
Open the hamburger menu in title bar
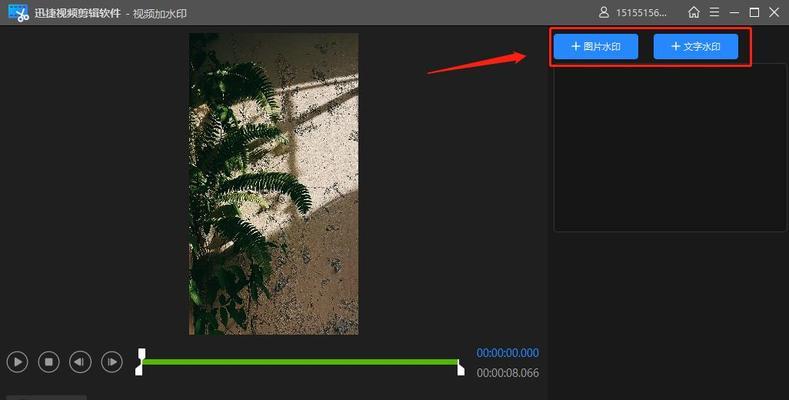714,13
